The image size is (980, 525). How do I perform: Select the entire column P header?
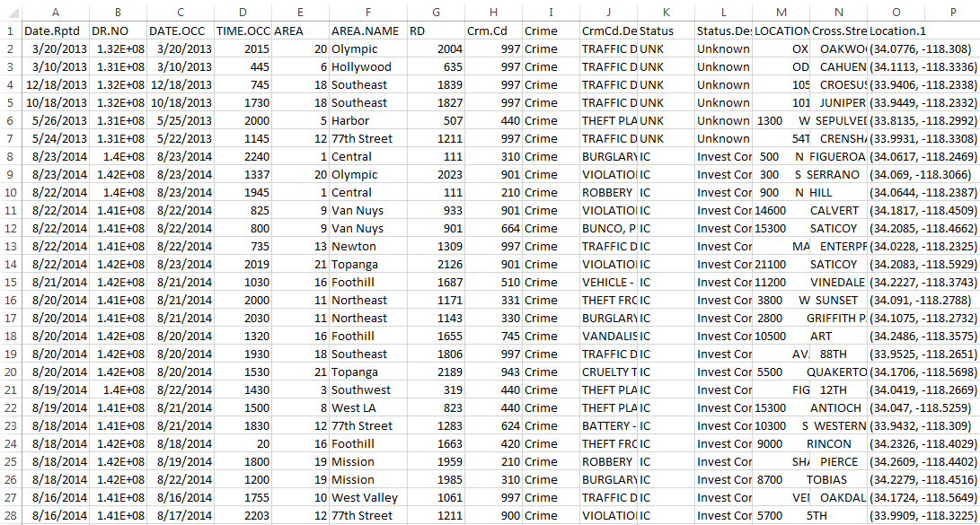coord(953,12)
